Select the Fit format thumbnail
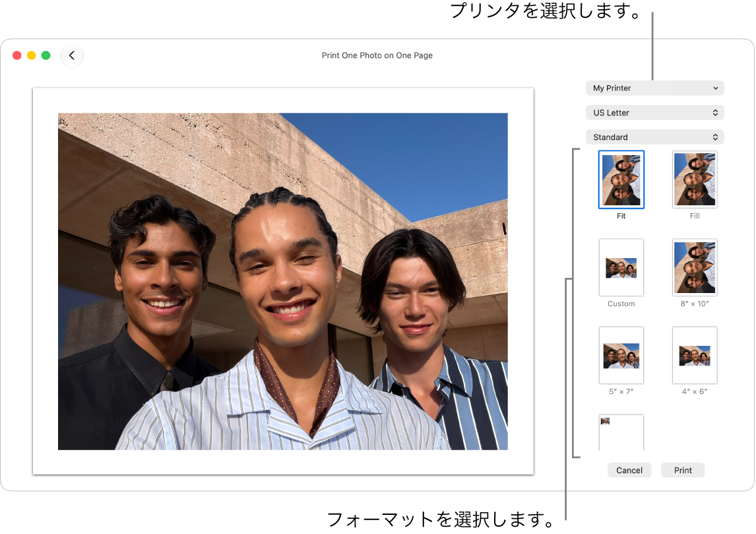This screenshot has width=756, height=534. (x=621, y=180)
